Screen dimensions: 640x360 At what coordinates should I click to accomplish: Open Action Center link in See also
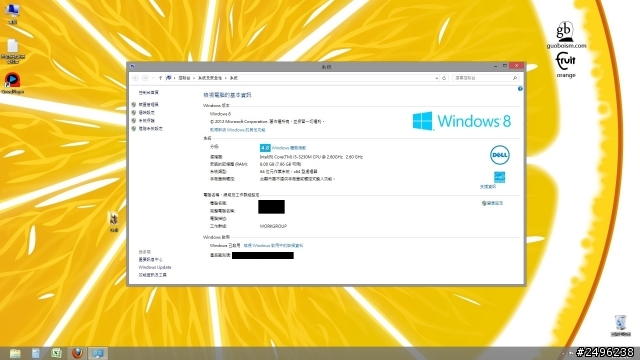[150, 260]
